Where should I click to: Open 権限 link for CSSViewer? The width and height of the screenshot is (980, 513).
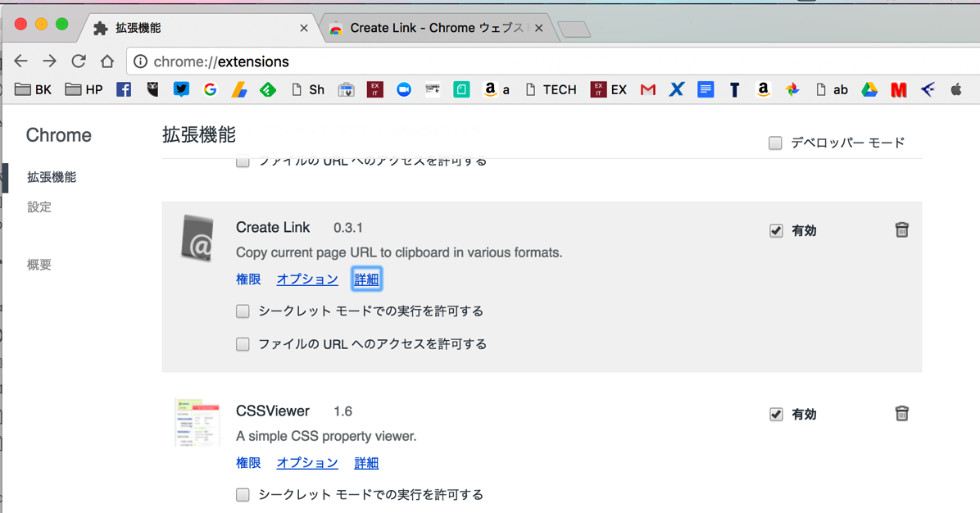click(248, 463)
